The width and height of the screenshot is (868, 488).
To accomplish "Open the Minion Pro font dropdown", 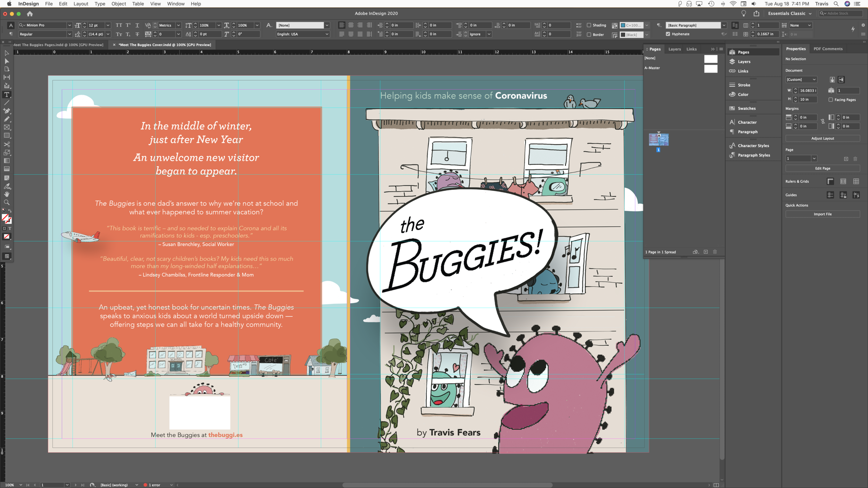I will (69, 25).
